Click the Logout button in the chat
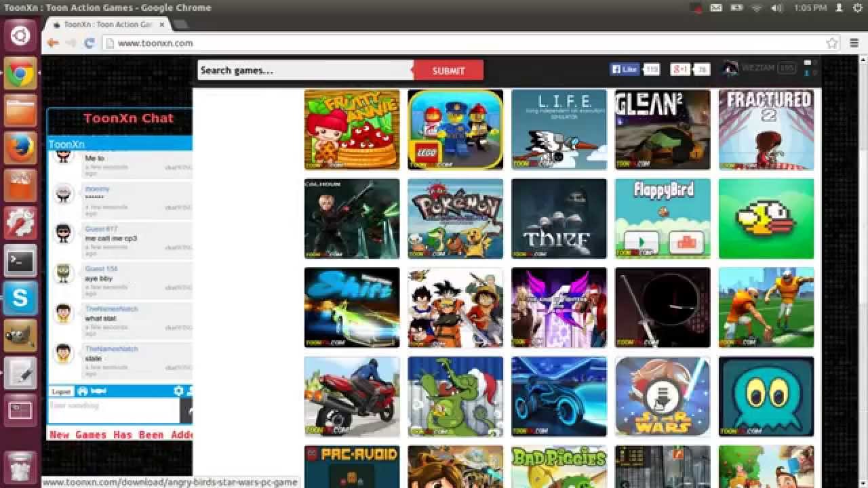 [61, 391]
